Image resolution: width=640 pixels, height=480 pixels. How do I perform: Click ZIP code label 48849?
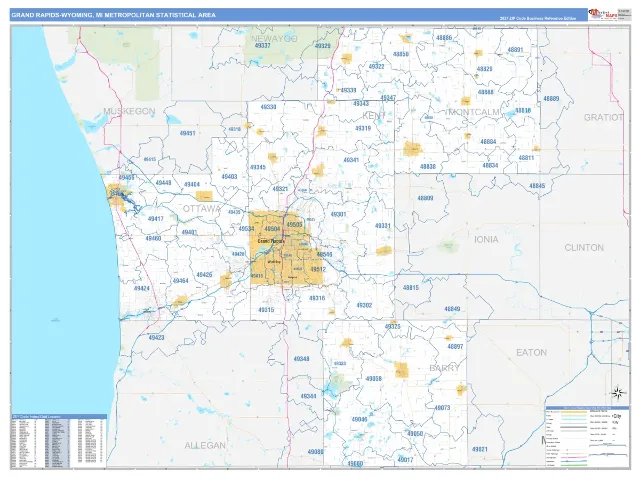pyautogui.click(x=452, y=309)
